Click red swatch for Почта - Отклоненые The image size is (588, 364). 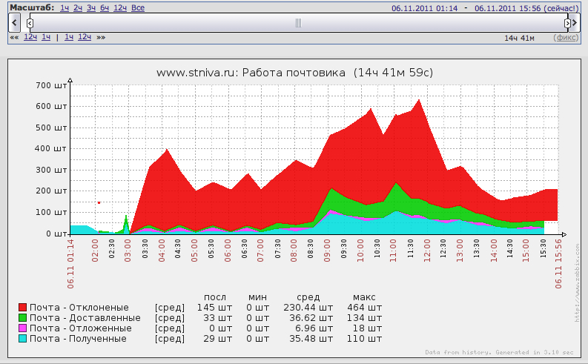pos(23,307)
